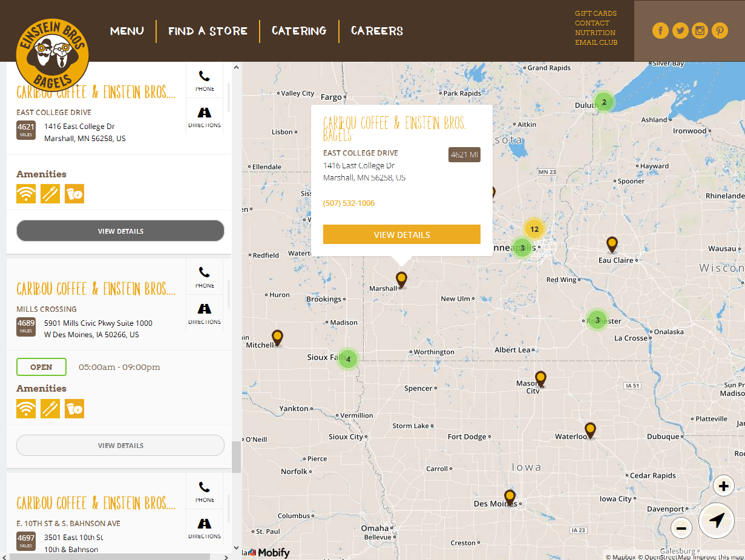The height and width of the screenshot is (560, 745).
Task: Click Phone icon for Mills Crossing store
Action: point(205,277)
